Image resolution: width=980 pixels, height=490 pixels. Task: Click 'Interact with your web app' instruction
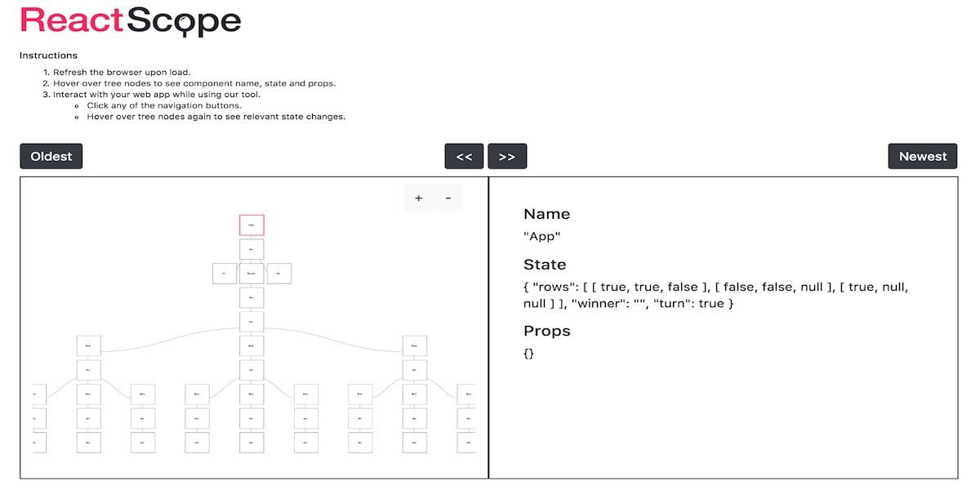click(x=158, y=95)
